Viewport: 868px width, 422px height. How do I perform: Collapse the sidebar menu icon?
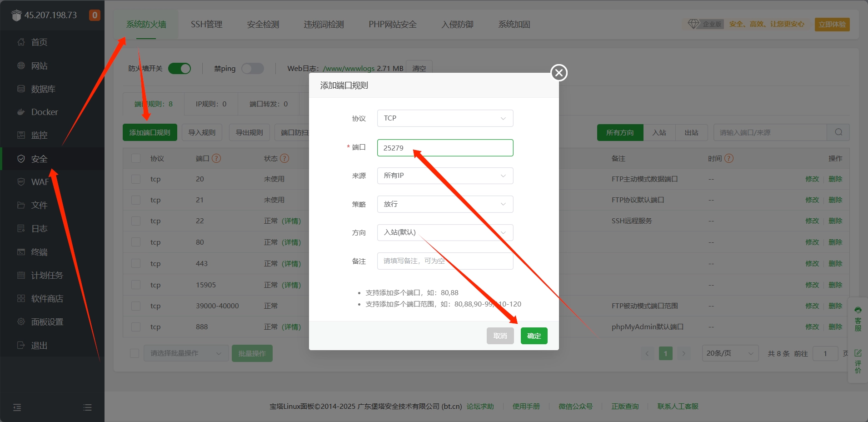coord(17,407)
